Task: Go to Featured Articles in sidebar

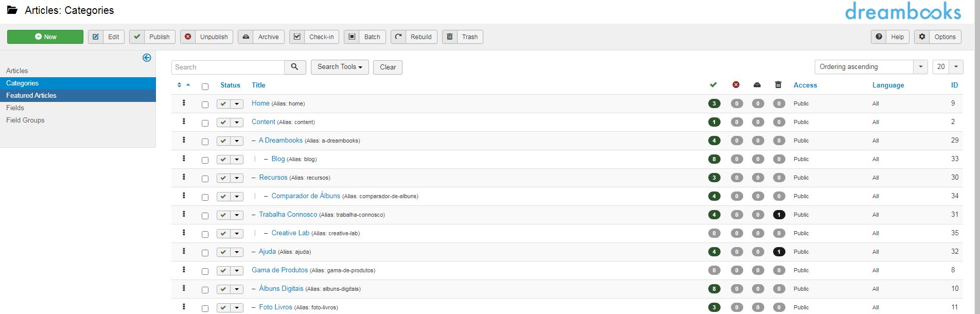Action: pyautogui.click(x=31, y=95)
